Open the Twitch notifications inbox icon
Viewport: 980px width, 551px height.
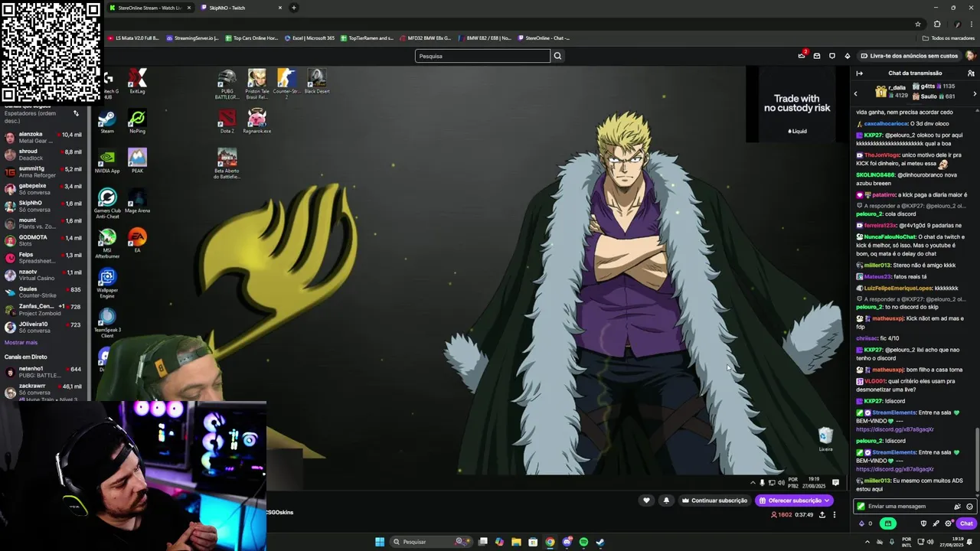(x=817, y=56)
